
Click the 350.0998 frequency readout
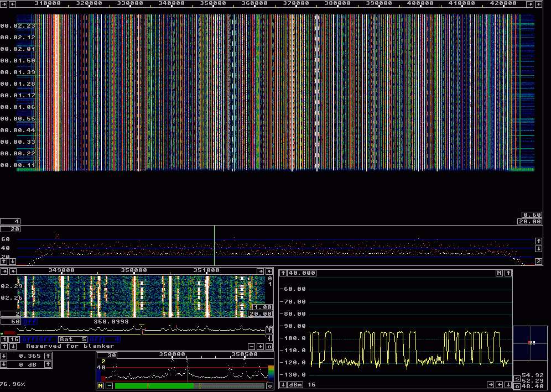[x=111, y=321]
